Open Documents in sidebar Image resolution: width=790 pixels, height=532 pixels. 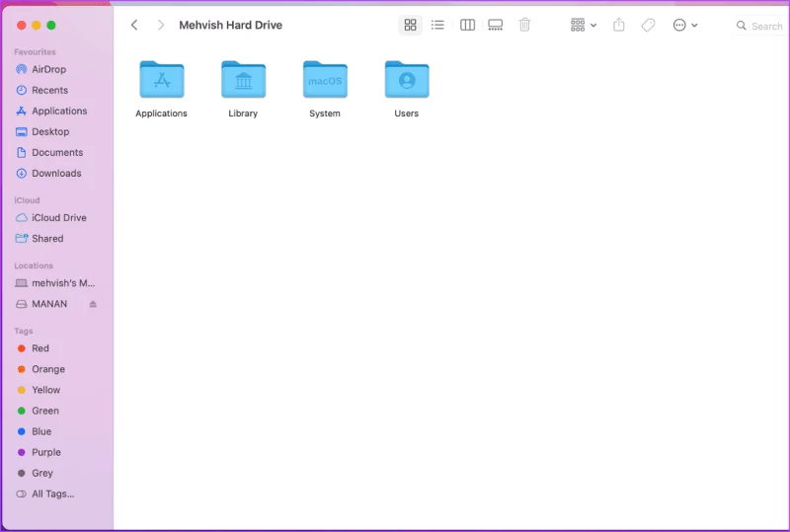56,152
